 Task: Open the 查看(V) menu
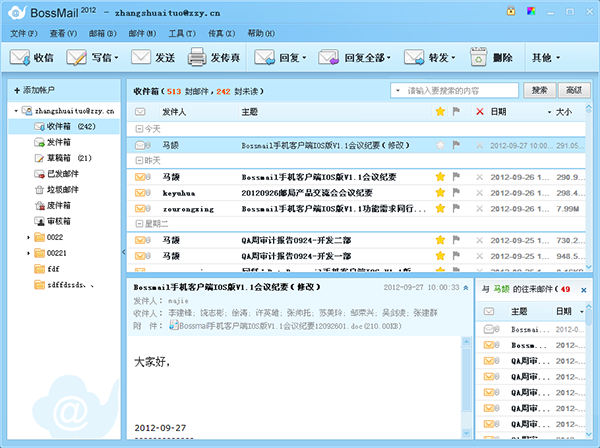pyautogui.click(x=63, y=34)
